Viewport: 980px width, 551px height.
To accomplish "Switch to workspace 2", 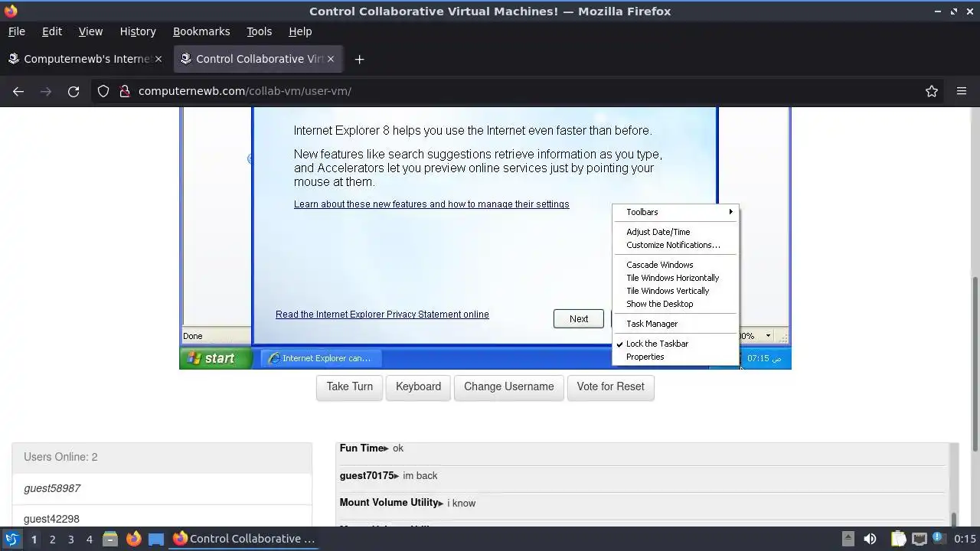I will 52,539.
